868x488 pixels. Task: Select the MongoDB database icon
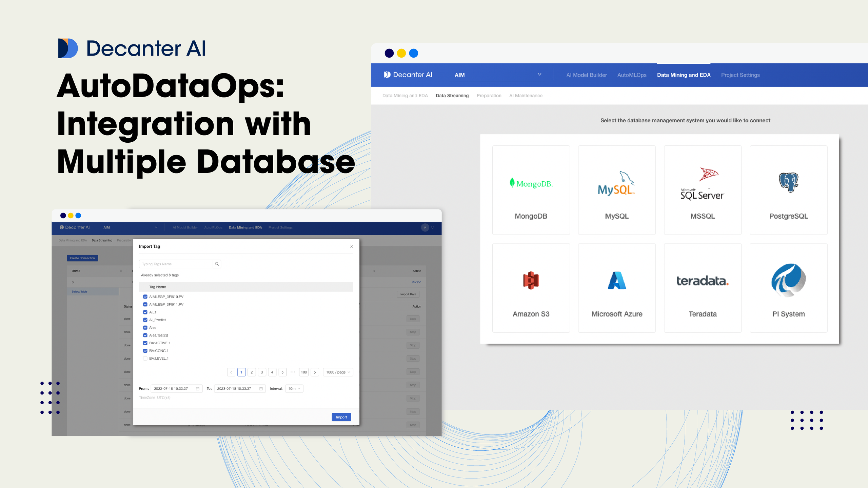click(531, 183)
